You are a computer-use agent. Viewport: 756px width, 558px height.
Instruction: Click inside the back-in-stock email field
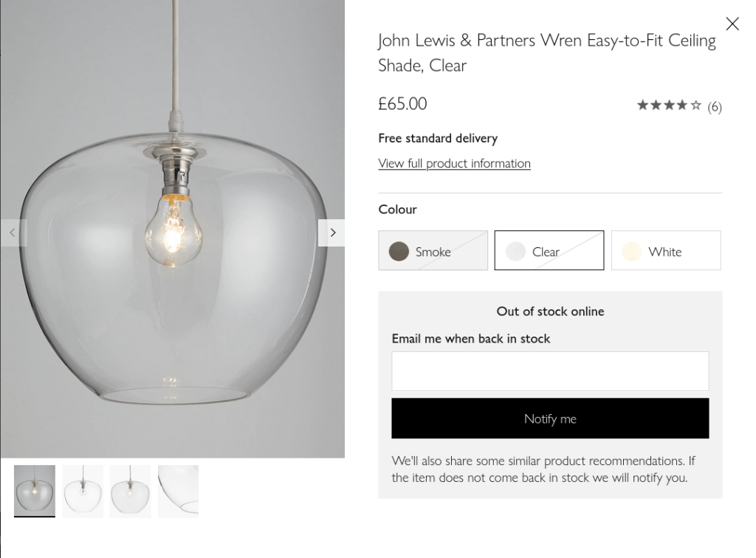coord(549,371)
